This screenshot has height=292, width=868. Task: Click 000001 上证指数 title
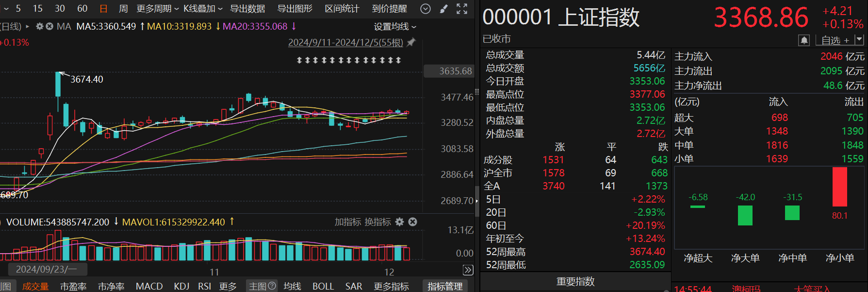(x=561, y=17)
